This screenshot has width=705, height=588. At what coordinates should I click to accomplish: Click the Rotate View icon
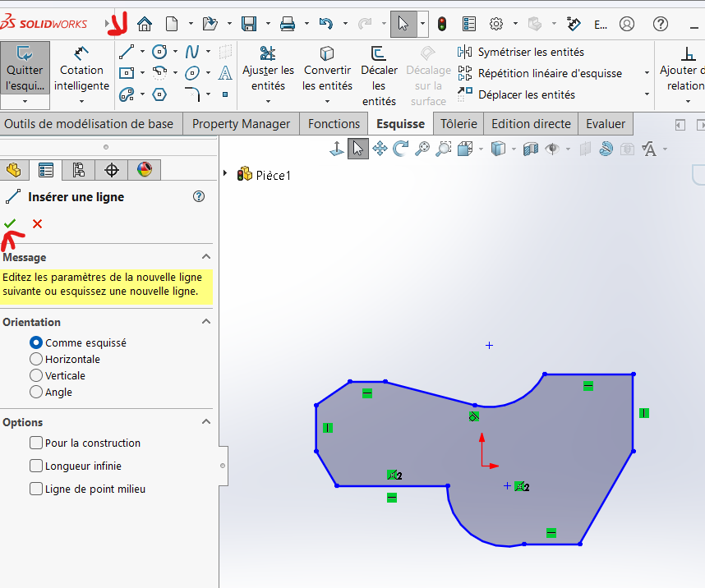click(x=400, y=149)
